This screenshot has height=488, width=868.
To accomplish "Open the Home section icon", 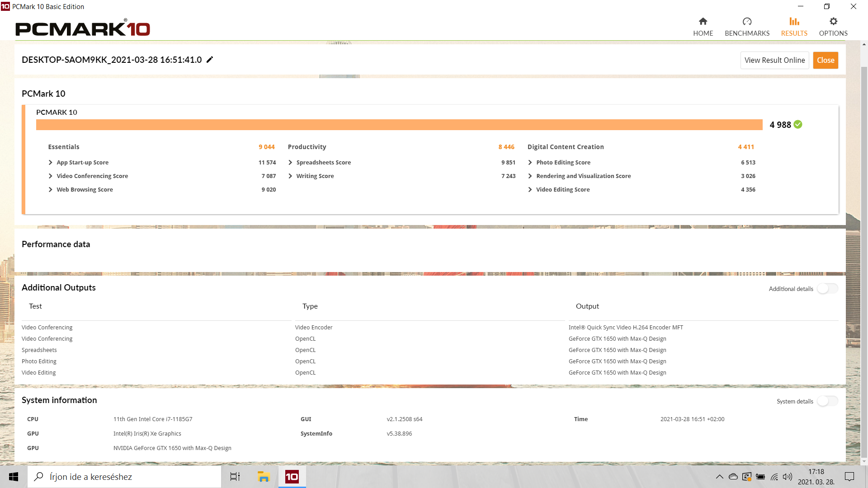I will click(703, 22).
